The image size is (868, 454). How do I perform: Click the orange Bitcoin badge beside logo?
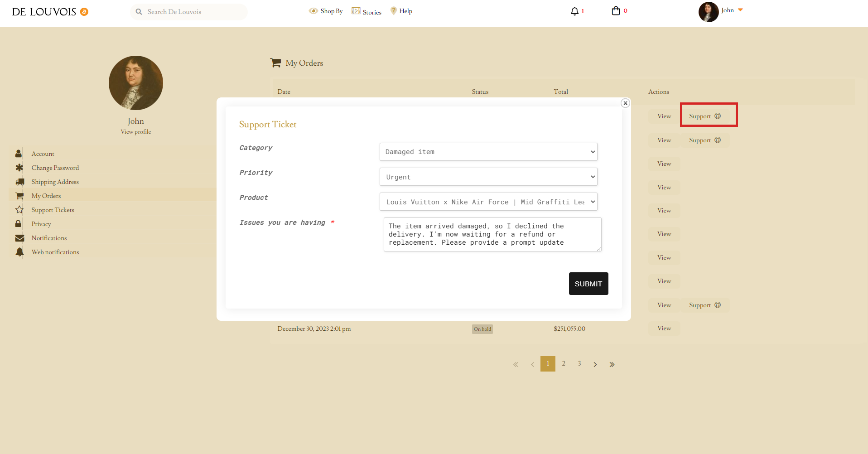[x=84, y=12]
